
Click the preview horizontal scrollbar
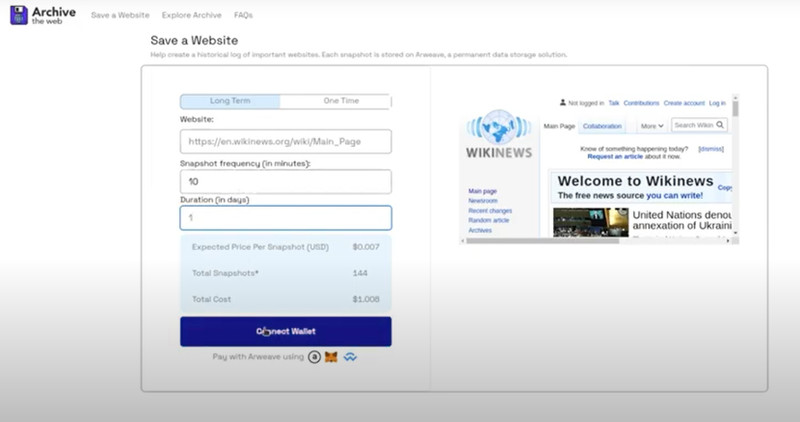click(x=542, y=241)
